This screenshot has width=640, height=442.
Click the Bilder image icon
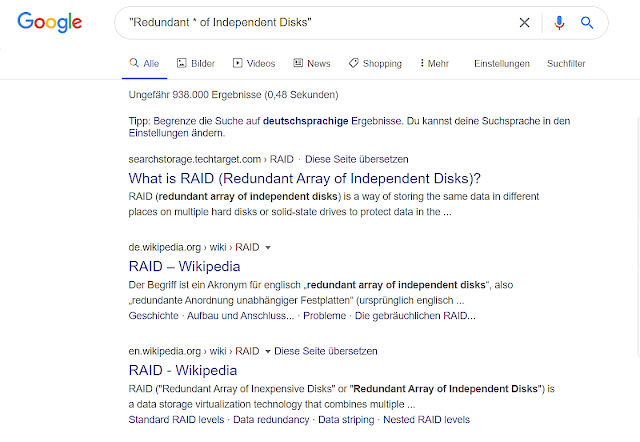[x=182, y=63]
